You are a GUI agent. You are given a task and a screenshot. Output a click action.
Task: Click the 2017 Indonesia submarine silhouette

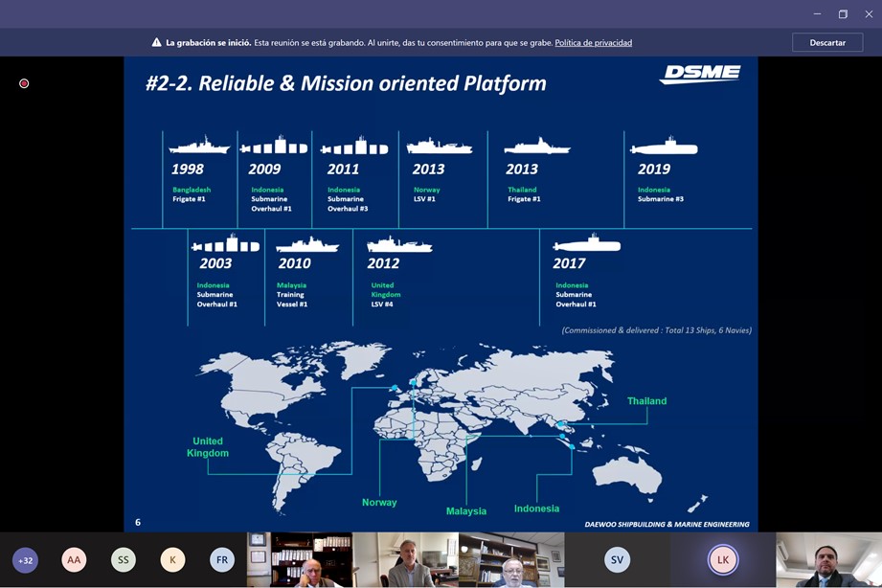587,243
